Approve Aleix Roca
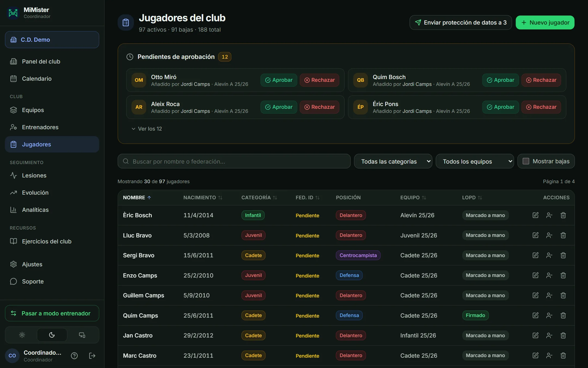 279,107
